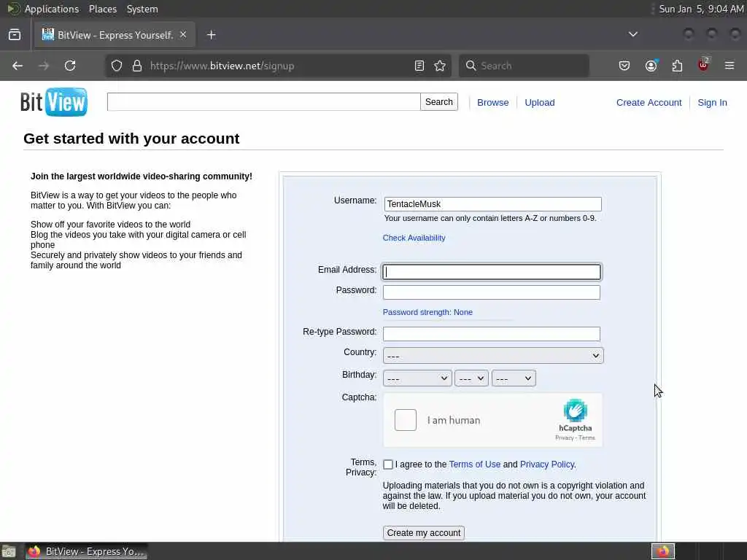
Task: Click the date and time clock
Action: point(701,9)
